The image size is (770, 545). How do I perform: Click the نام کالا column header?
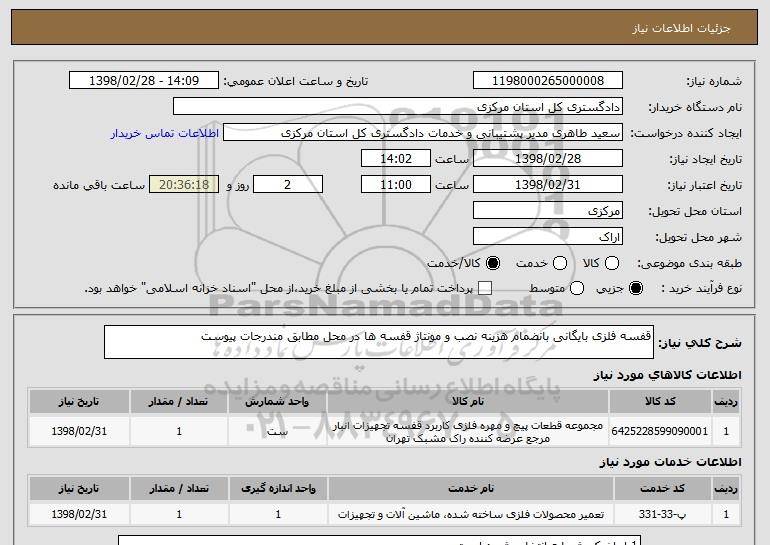tap(468, 402)
